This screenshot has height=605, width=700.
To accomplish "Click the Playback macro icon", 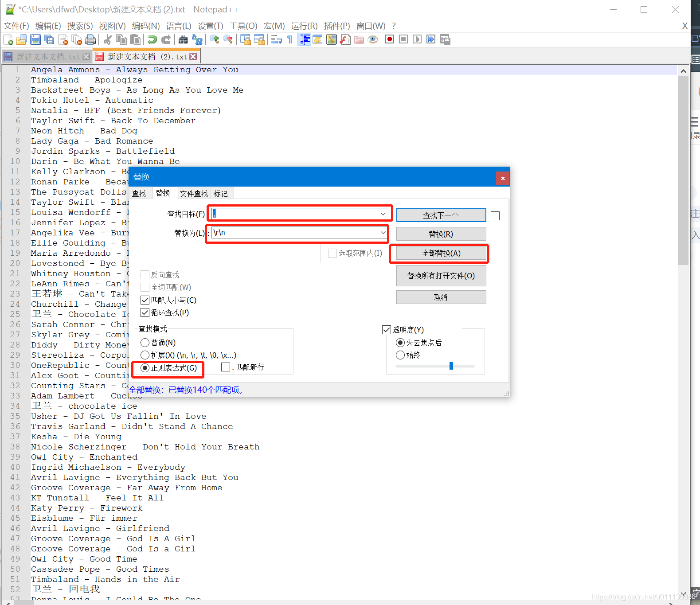I will click(x=417, y=39).
